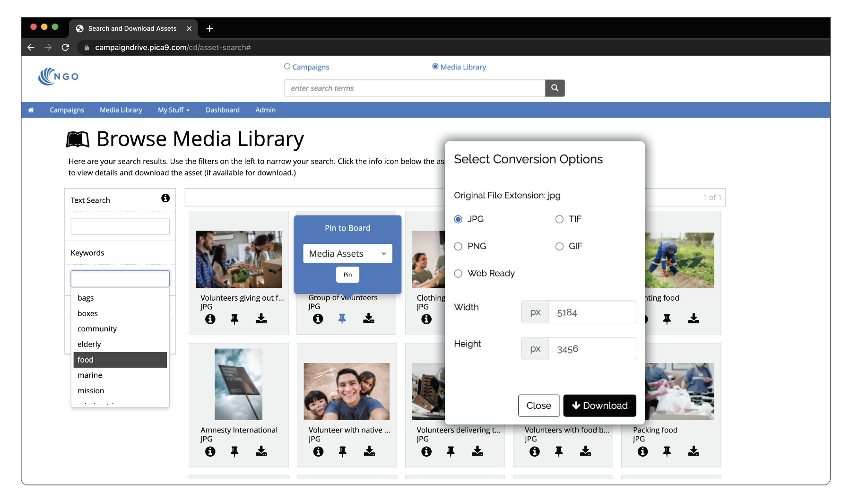Click the Width pixel field
The width and height of the screenshot is (868, 502).
(592, 312)
